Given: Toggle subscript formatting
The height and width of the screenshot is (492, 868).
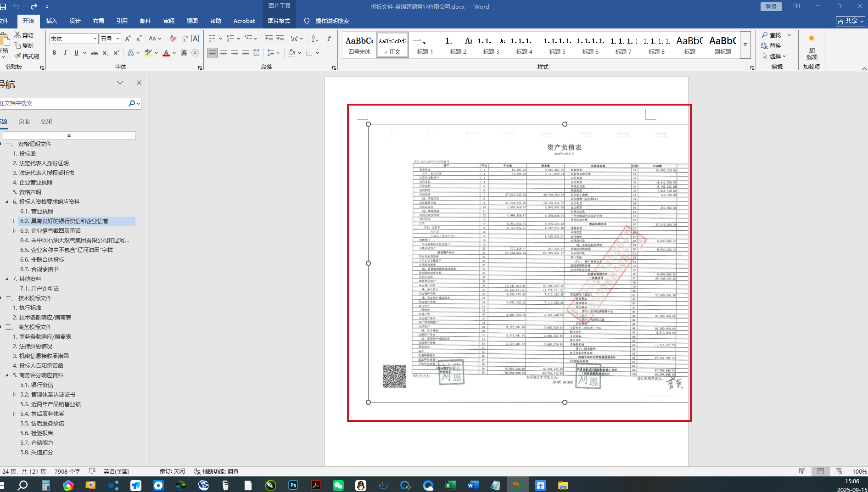Looking at the screenshot, I should [106, 53].
